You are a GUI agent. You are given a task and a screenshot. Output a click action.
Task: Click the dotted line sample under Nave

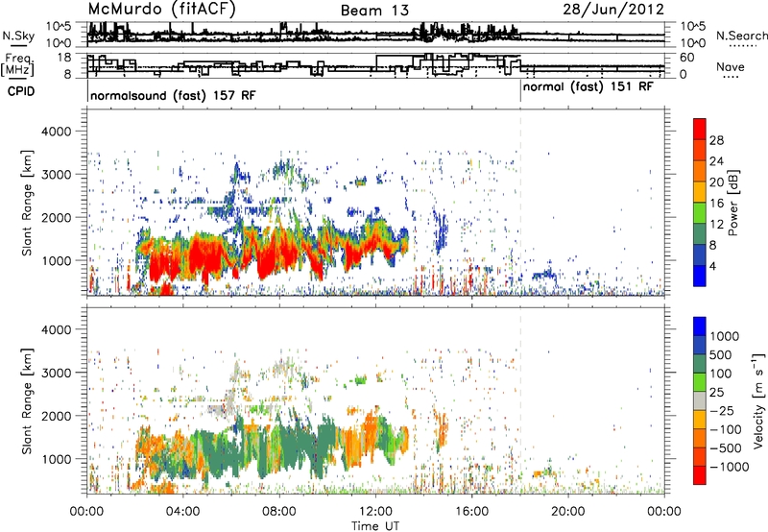point(731,77)
